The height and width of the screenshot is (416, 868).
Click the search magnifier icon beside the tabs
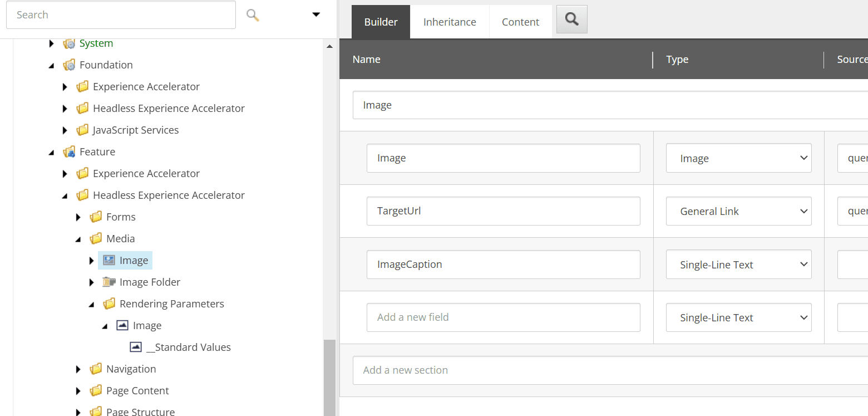(x=571, y=19)
